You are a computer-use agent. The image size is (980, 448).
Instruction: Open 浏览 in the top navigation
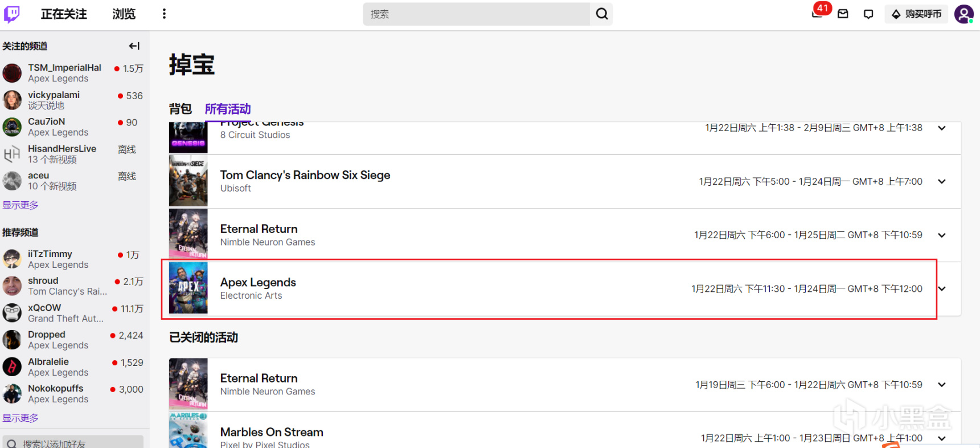[x=124, y=14]
